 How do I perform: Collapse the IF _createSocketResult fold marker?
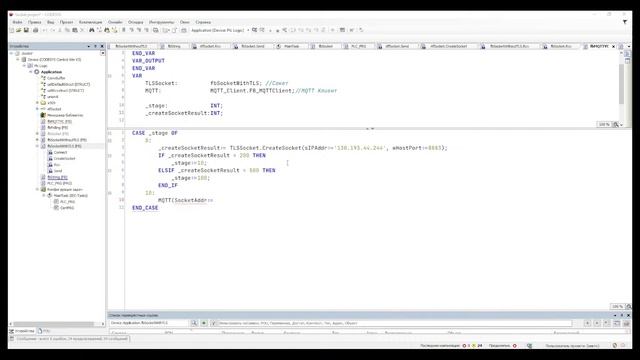pos(110,156)
